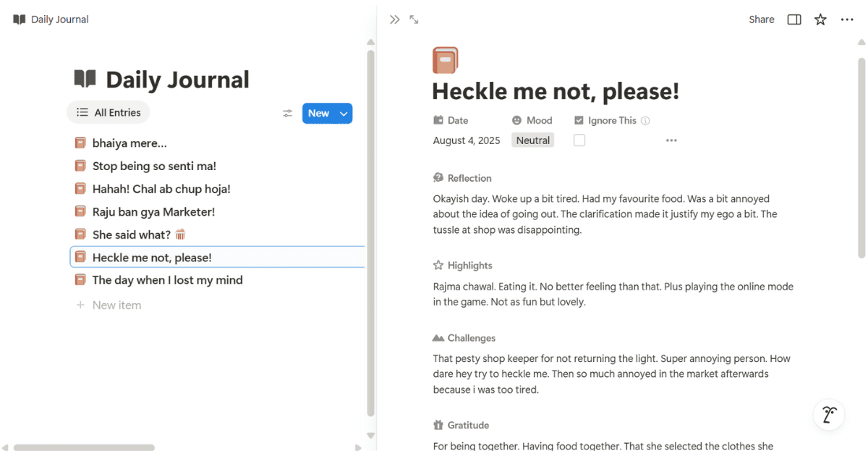This screenshot has height=456, width=868.
Task: Click the journal entry book page icon
Action: [445, 61]
